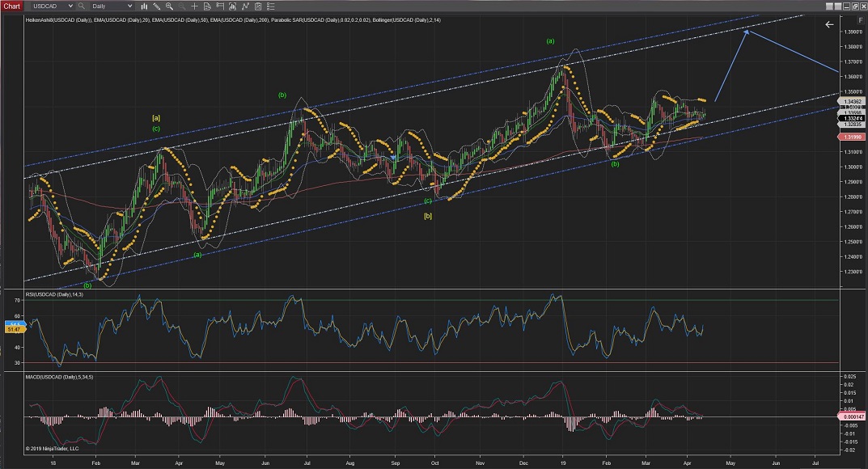Click the black current price marker 1.33244
This screenshot has height=469, width=868.
click(852, 118)
